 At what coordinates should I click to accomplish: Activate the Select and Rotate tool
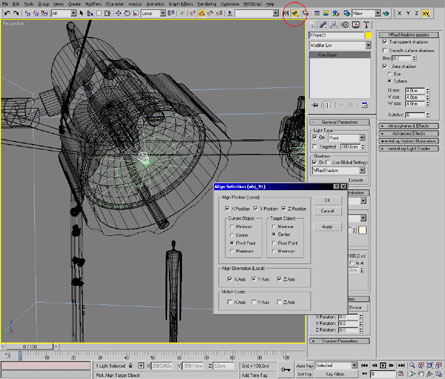127,13
